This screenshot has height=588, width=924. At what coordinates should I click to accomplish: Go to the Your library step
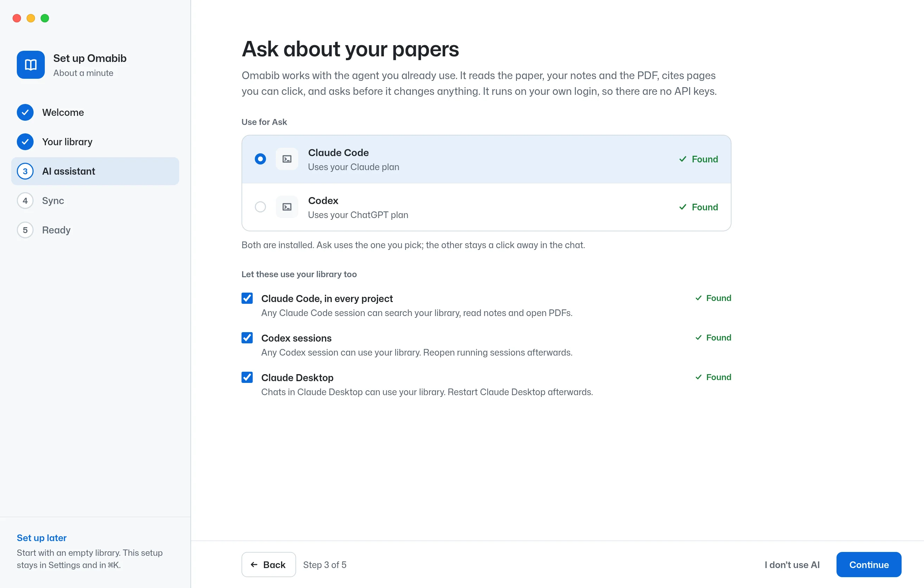95,142
